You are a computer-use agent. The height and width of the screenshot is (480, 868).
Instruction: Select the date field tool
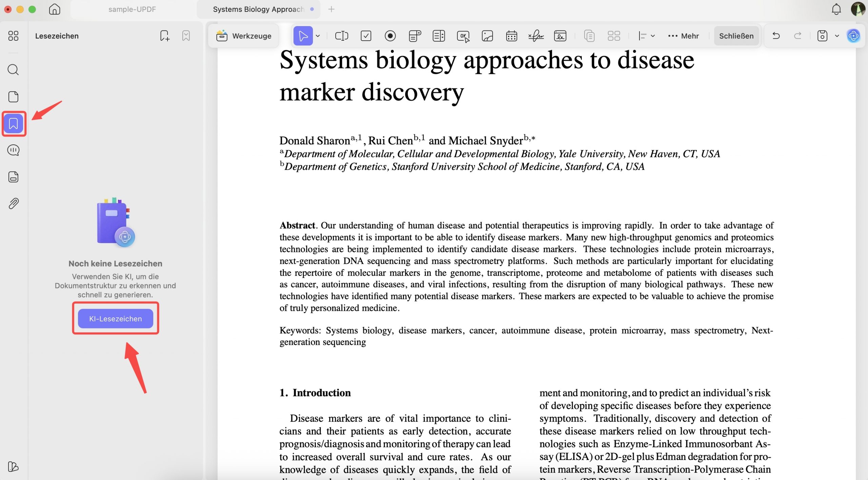pyautogui.click(x=511, y=36)
